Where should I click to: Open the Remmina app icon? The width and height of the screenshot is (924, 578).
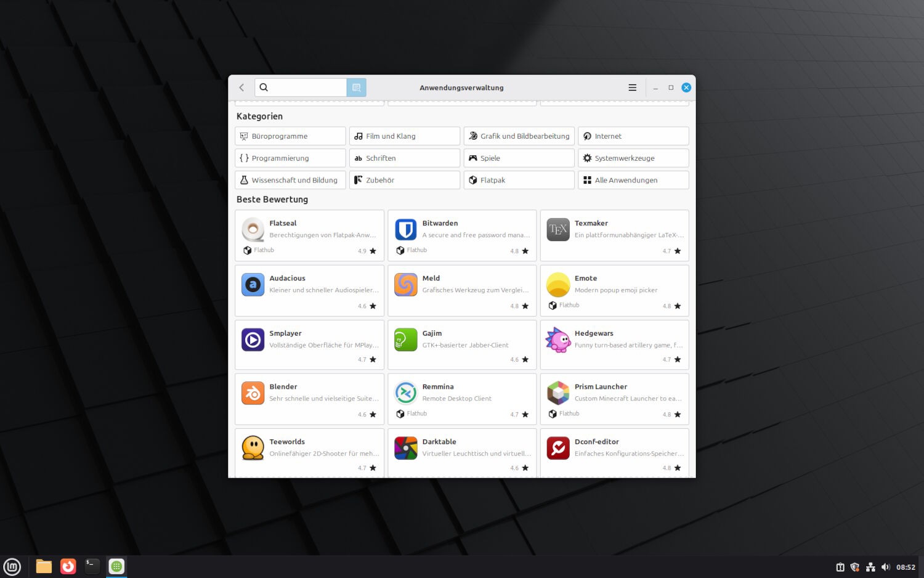point(405,393)
